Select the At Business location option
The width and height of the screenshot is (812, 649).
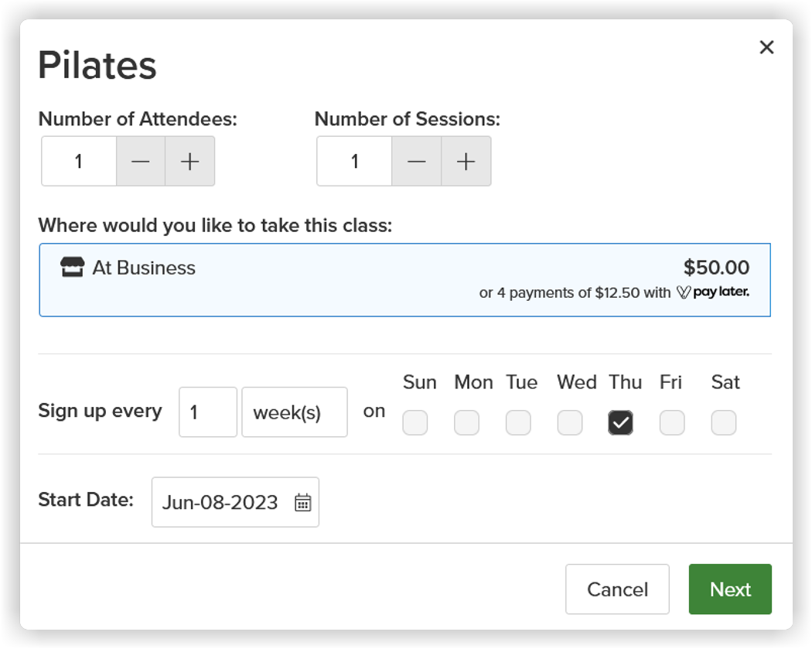[405, 280]
